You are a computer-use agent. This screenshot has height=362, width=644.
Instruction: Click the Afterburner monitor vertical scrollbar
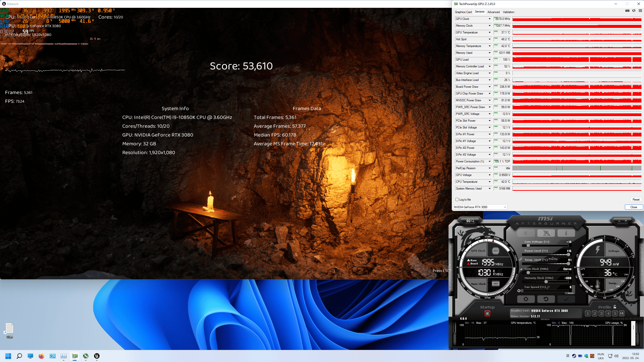pyautogui.click(x=633, y=333)
